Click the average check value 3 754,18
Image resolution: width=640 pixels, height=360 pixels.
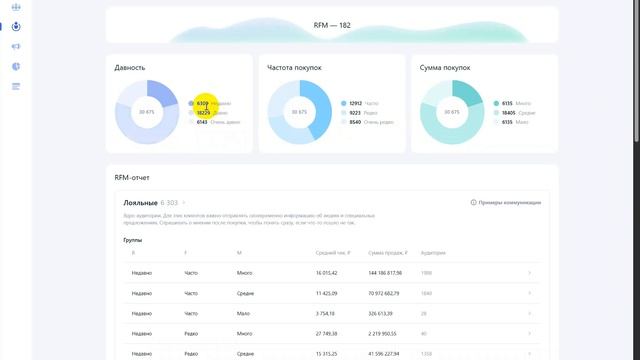[x=325, y=313]
